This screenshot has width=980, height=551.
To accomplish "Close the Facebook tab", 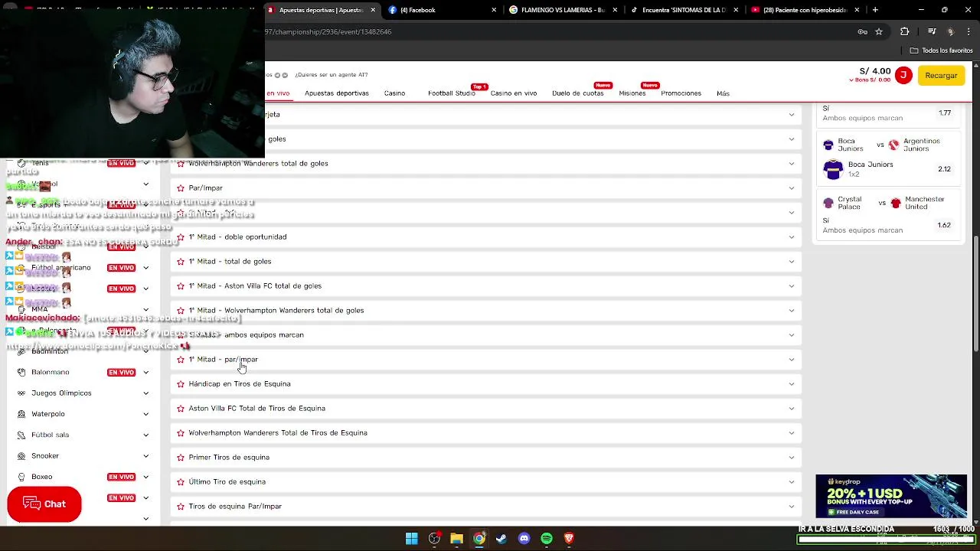I will (494, 10).
